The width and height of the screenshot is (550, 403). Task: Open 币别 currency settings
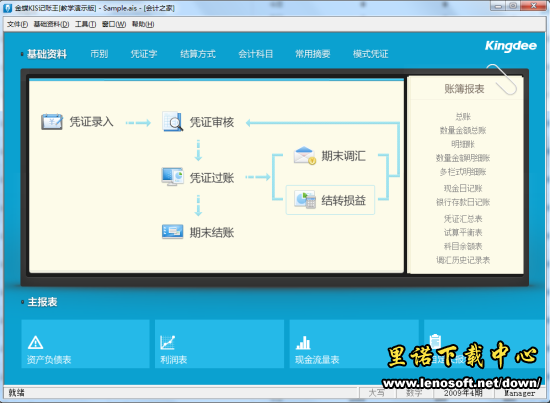point(99,54)
